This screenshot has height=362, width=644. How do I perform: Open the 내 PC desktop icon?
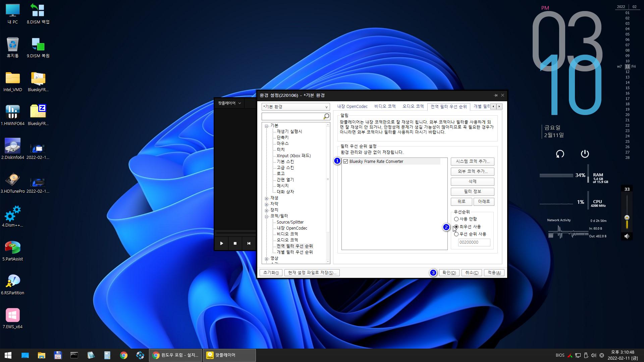click(13, 14)
